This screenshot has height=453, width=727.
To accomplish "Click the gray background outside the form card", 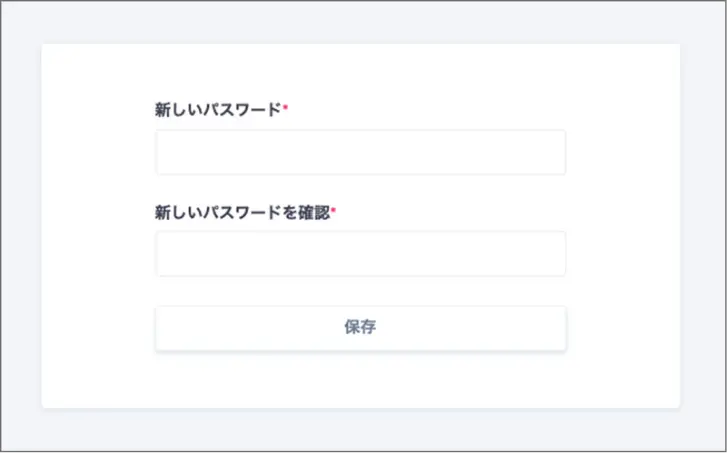I will tap(20, 225).
